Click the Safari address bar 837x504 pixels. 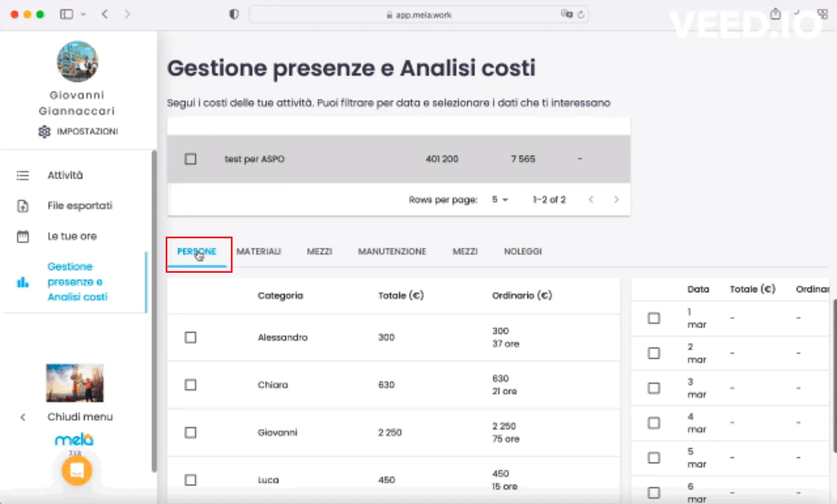click(x=418, y=15)
